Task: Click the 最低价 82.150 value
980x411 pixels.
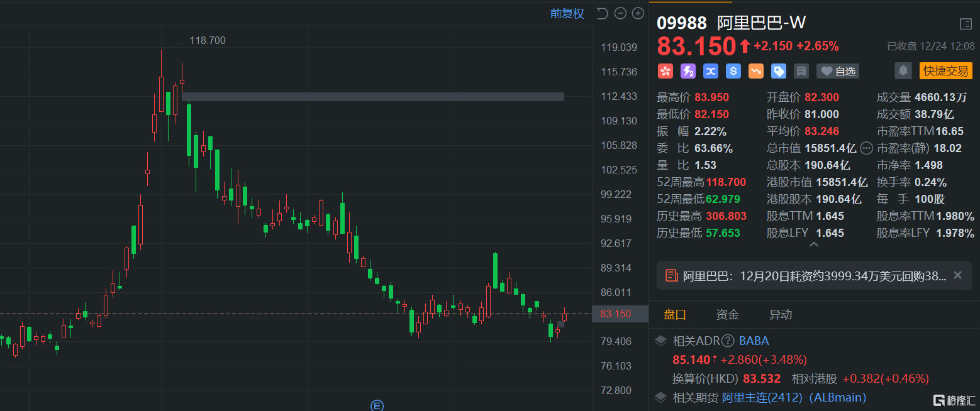Action: click(x=711, y=114)
